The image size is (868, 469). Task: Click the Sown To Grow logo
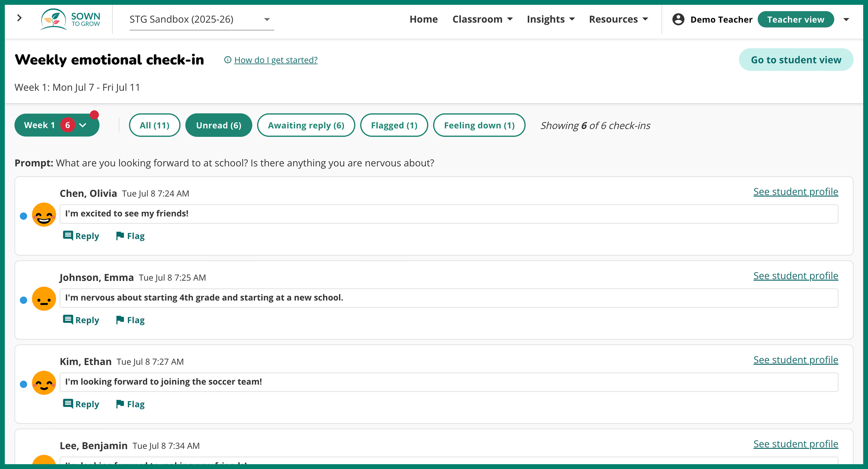(x=70, y=19)
